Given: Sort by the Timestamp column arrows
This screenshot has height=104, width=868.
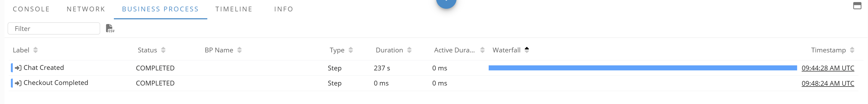Looking at the screenshot, I should (852, 50).
